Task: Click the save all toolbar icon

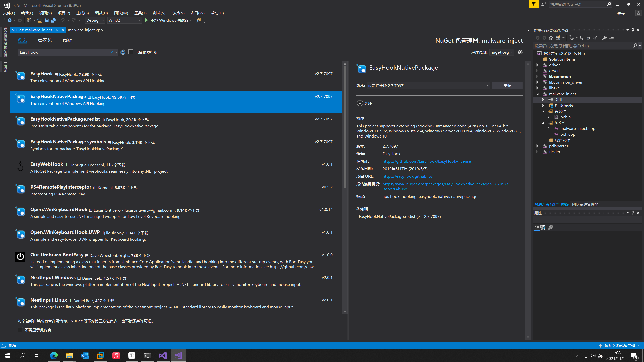Action: (x=53, y=20)
